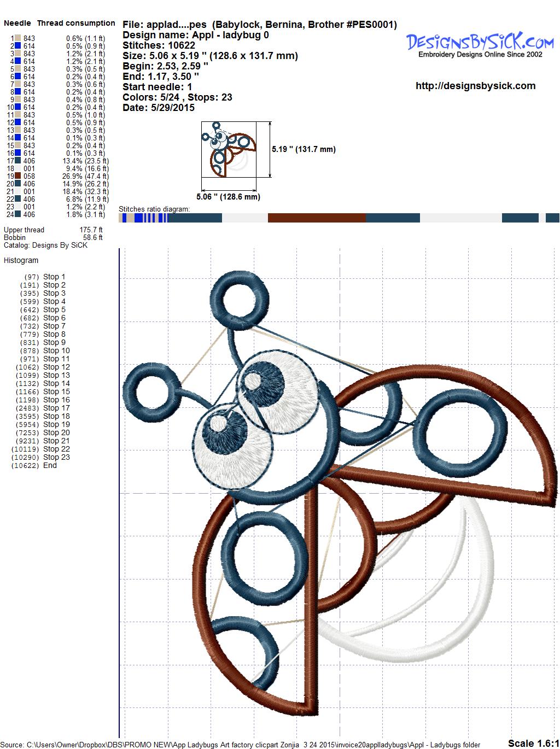Pick the brown swatch for needle 19
Image resolution: width=560 pixels, height=749 pixels.
coord(18,176)
